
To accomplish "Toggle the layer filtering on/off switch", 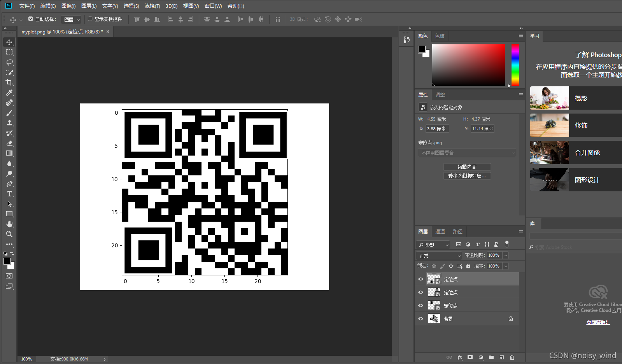I will (507, 244).
